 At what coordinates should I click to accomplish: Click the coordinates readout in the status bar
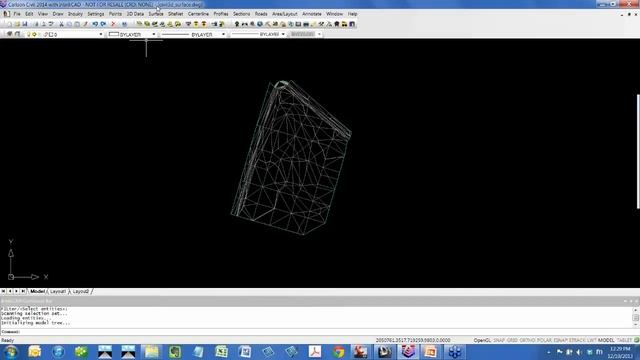point(413,340)
